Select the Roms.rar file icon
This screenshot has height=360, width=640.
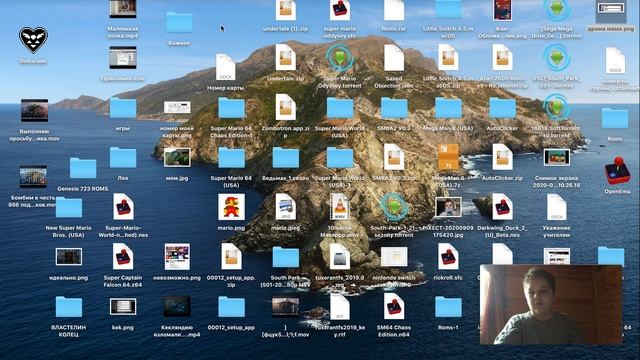coord(394,10)
